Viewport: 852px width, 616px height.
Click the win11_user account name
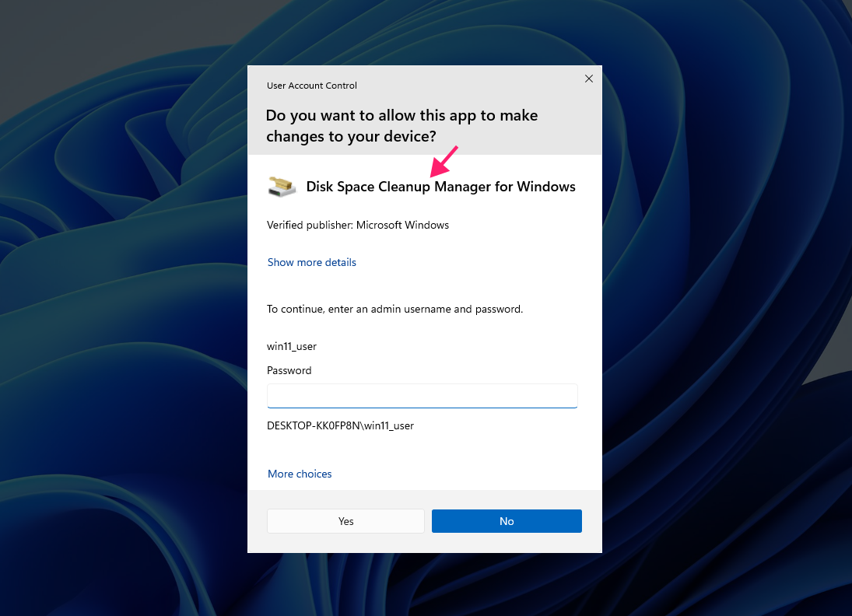click(x=292, y=347)
